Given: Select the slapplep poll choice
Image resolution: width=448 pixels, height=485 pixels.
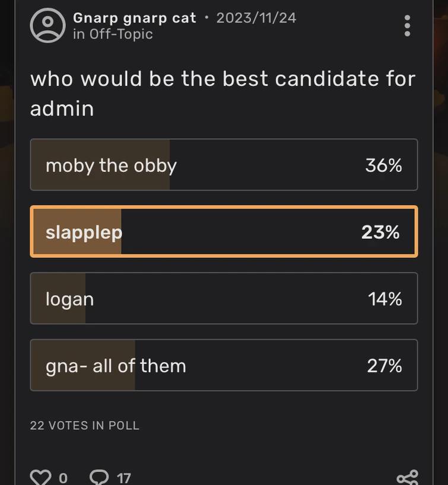Looking at the screenshot, I should pos(224,232).
